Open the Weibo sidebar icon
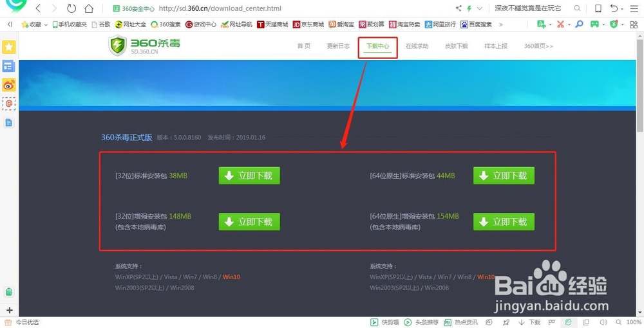This screenshot has width=644, height=328. pyautogui.click(x=8, y=85)
